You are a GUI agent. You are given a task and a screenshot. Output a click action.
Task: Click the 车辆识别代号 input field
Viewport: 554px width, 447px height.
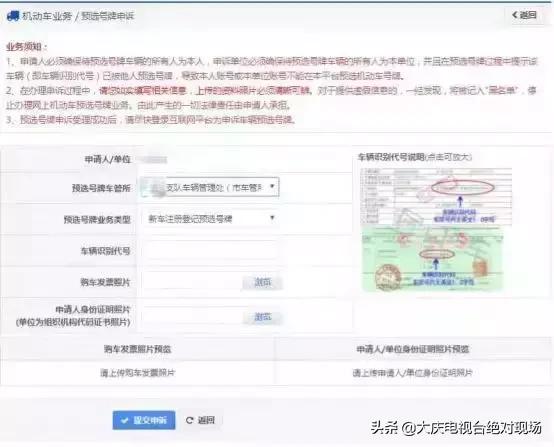point(210,251)
